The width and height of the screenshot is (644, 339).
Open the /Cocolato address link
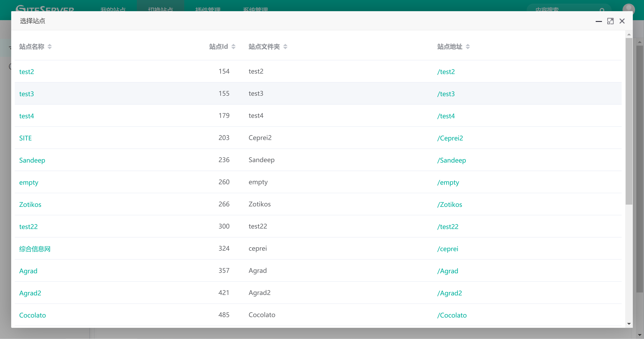coord(452,315)
